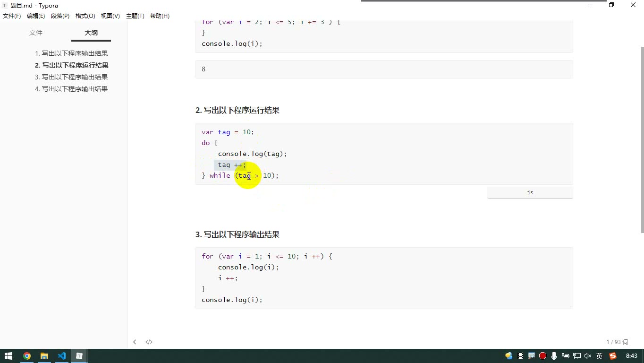Open the 视图(V) menu
The image size is (644, 363).
tap(110, 16)
